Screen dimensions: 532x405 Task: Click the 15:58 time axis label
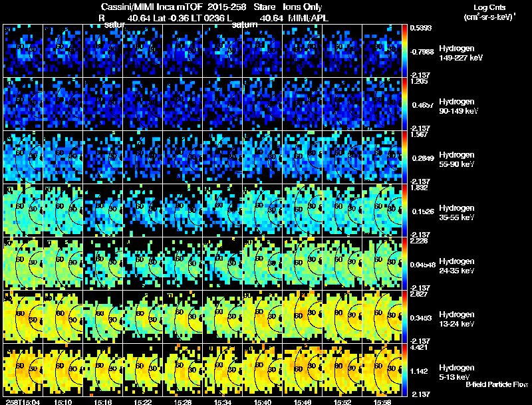pos(382,402)
